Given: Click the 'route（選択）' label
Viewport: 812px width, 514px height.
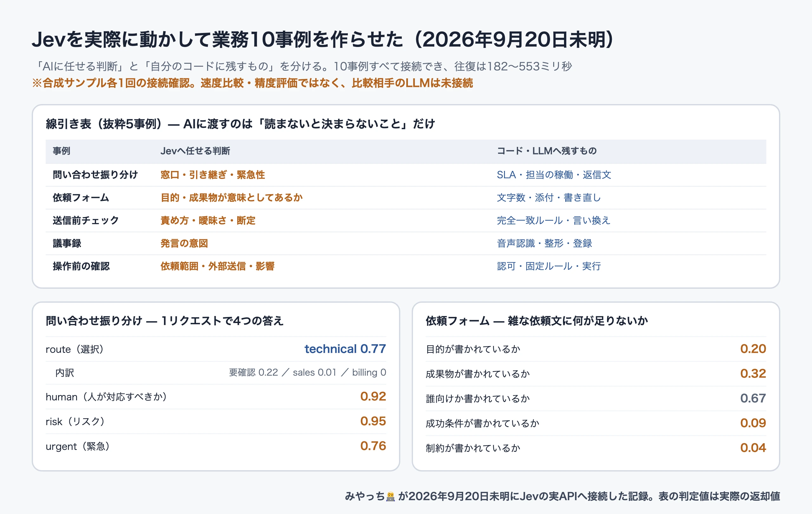Looking at the screenshot, I should point(75,349).
